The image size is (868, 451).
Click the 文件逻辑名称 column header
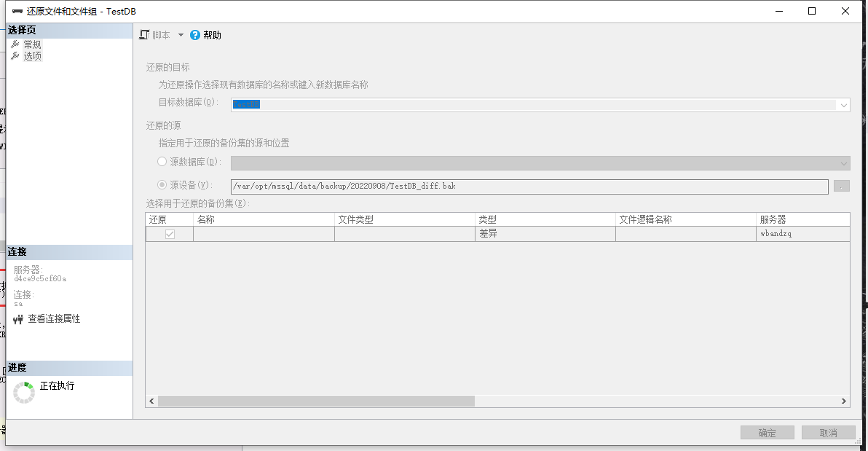(686, 219)
